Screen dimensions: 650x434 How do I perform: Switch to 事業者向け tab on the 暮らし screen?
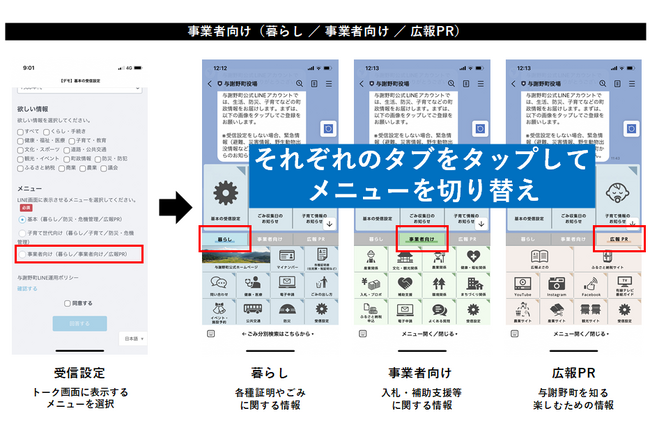tap(270, 239)
